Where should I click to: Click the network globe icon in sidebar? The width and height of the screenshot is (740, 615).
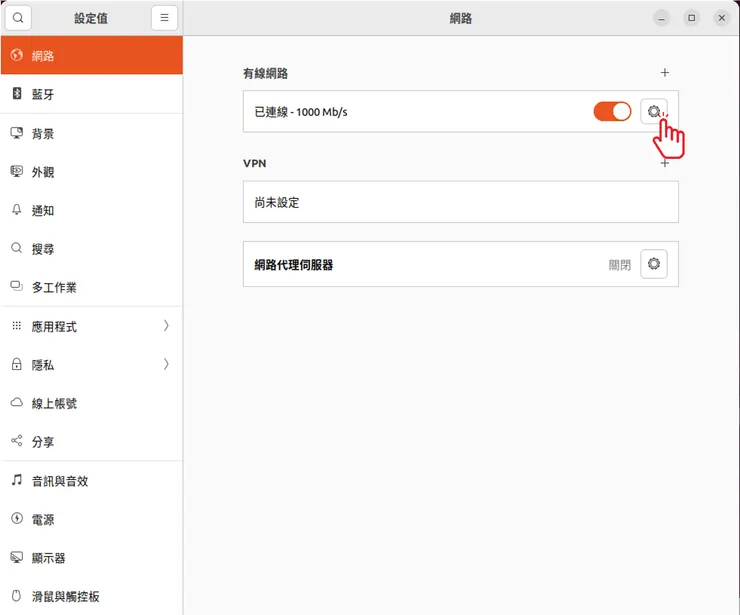(x=17, y=55)
